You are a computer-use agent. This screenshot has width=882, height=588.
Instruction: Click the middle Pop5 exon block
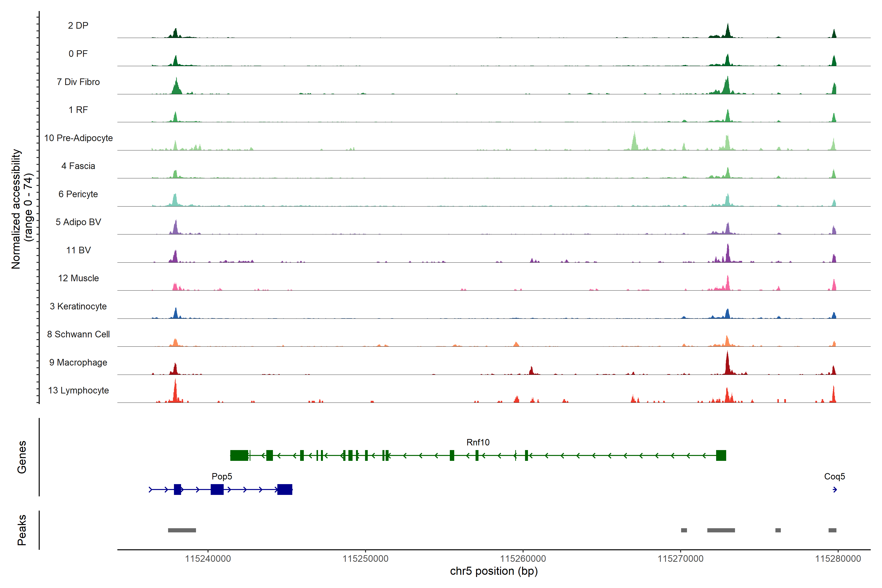coord(217,490)
